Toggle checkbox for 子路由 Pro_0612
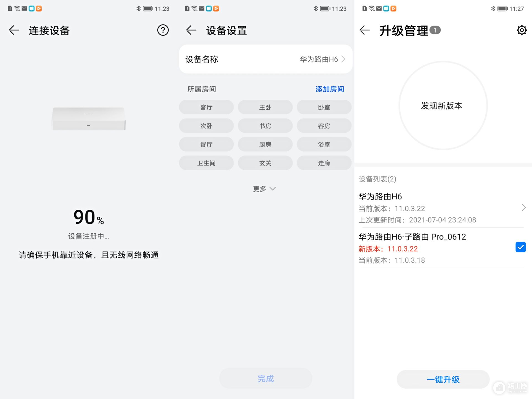This screenshot has width=532, height=399. (x=520, y=247)
